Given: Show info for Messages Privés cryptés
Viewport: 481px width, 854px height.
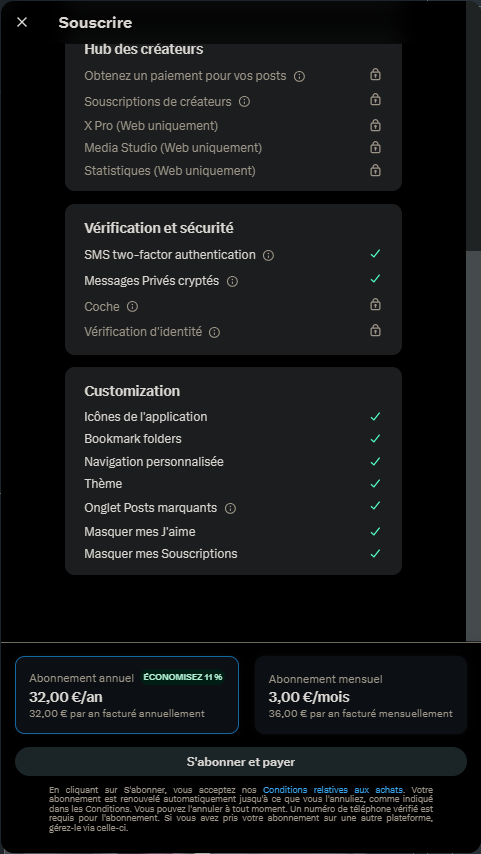Looking at the screenshot, I should 232,282.
